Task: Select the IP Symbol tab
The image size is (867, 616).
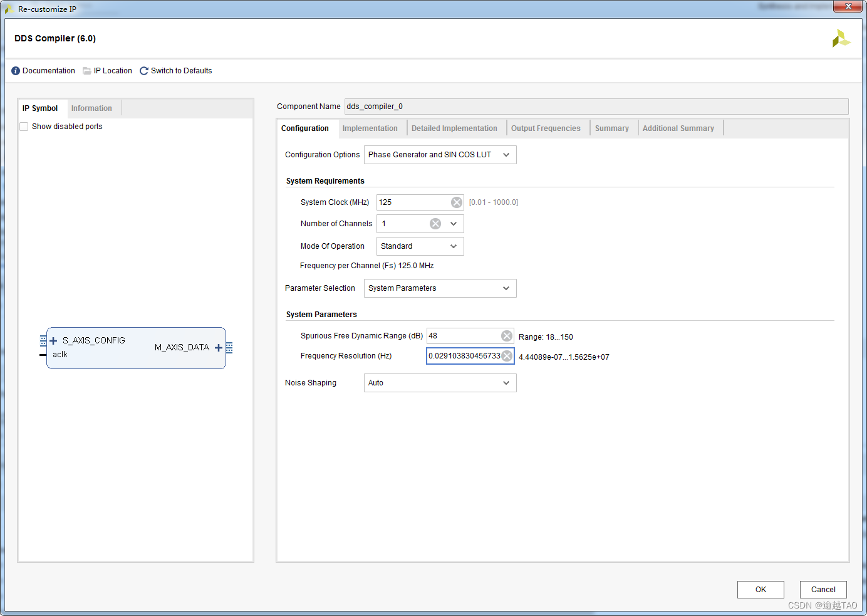Action: pos(40,108)
